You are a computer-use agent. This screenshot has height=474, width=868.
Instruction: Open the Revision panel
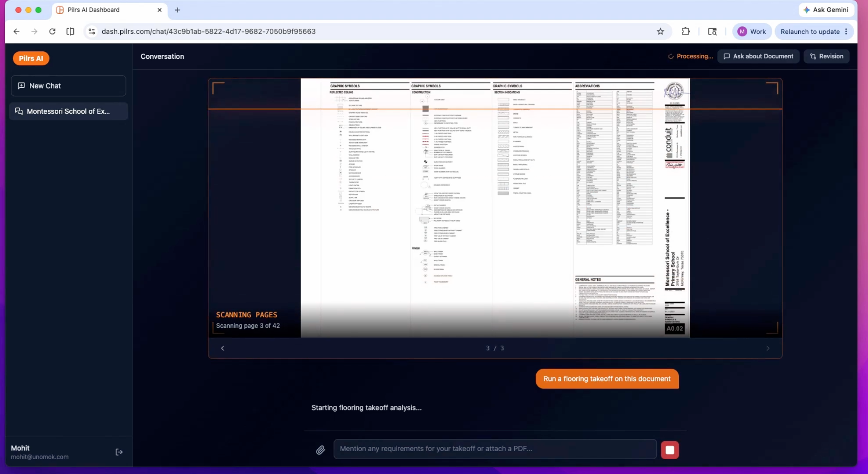(x=826, y=56)
